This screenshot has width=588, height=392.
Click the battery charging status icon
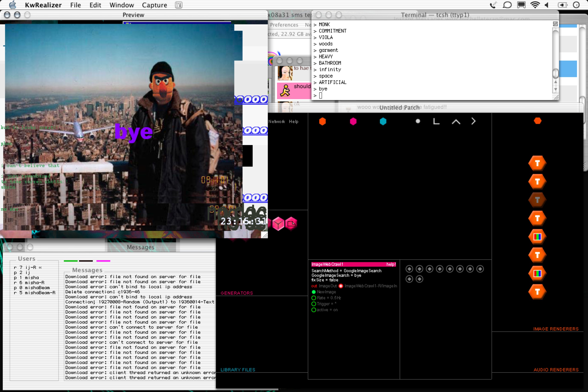coord(563,5)
